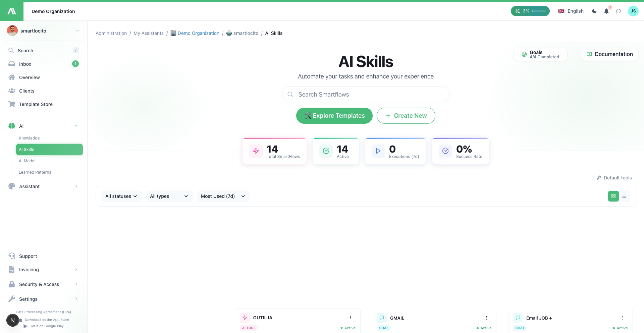Open Learned Patterns from the AI menu
Screen dimensions: 644x333
pos(35,172)
